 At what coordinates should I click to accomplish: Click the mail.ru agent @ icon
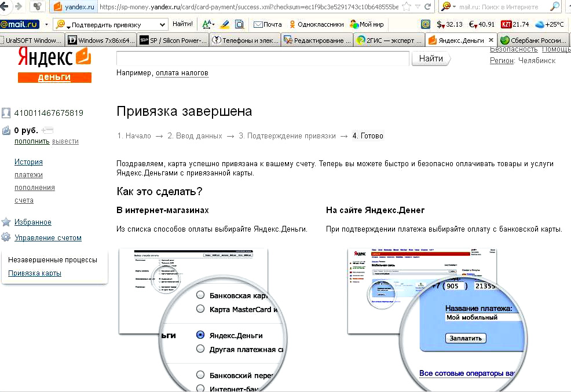coord(425,24)
